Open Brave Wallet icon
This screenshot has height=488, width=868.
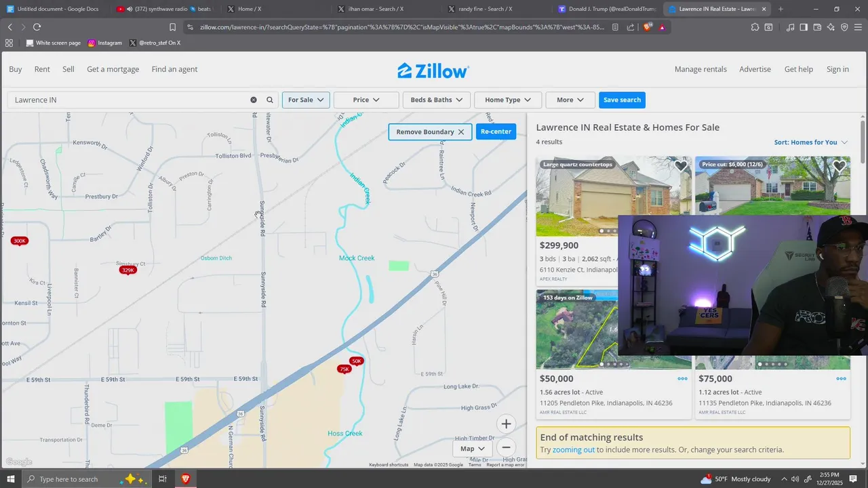tap(817, 27)
